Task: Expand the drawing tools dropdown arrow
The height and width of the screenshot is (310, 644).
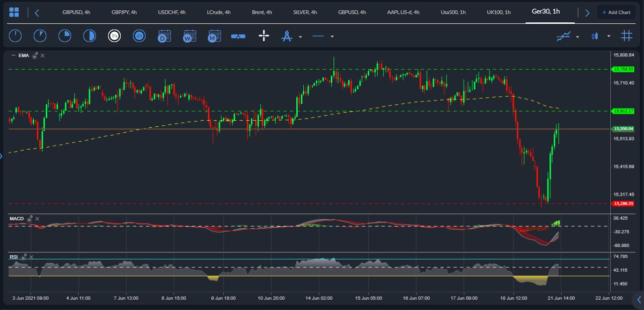Action: coord(300,36)
